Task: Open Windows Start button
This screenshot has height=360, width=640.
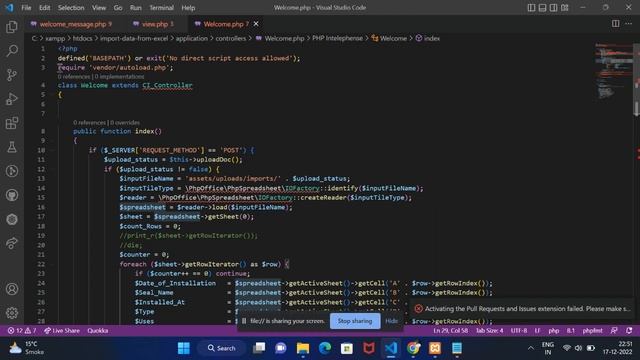Action: click(184, 348)
